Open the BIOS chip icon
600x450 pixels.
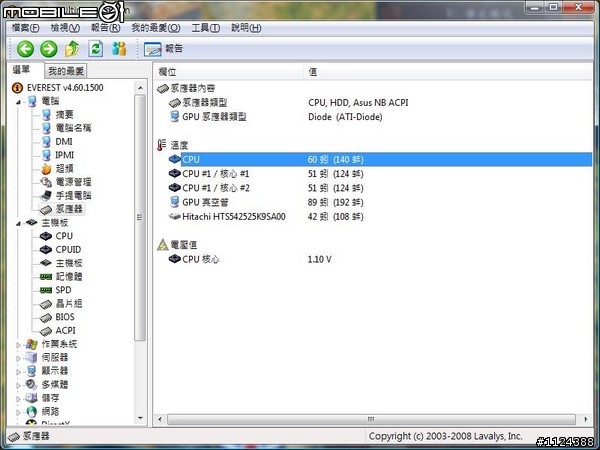46,317
